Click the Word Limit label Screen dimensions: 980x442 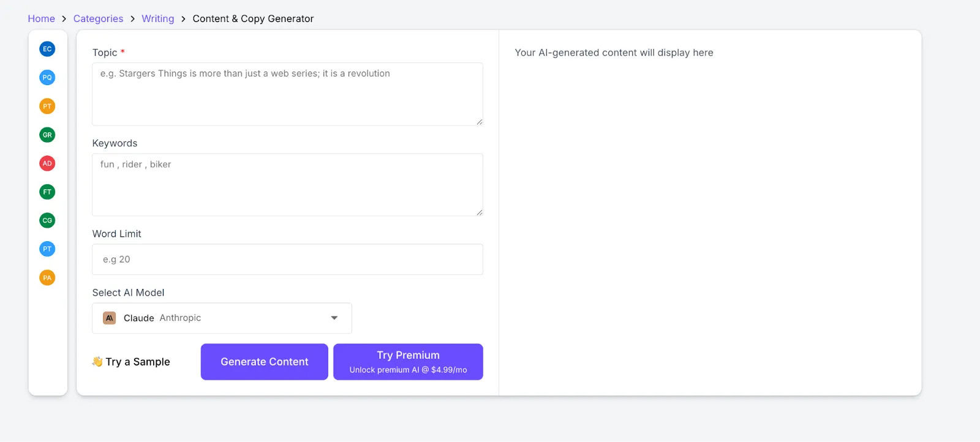116,234
